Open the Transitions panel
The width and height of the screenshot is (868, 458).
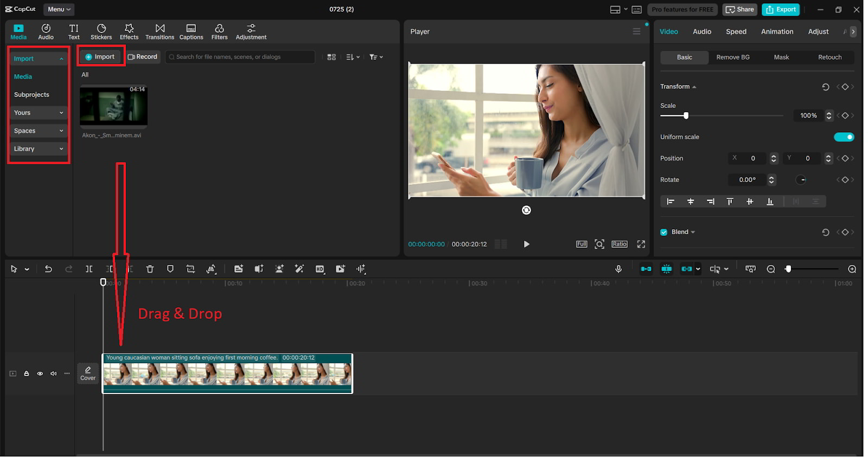160,32
